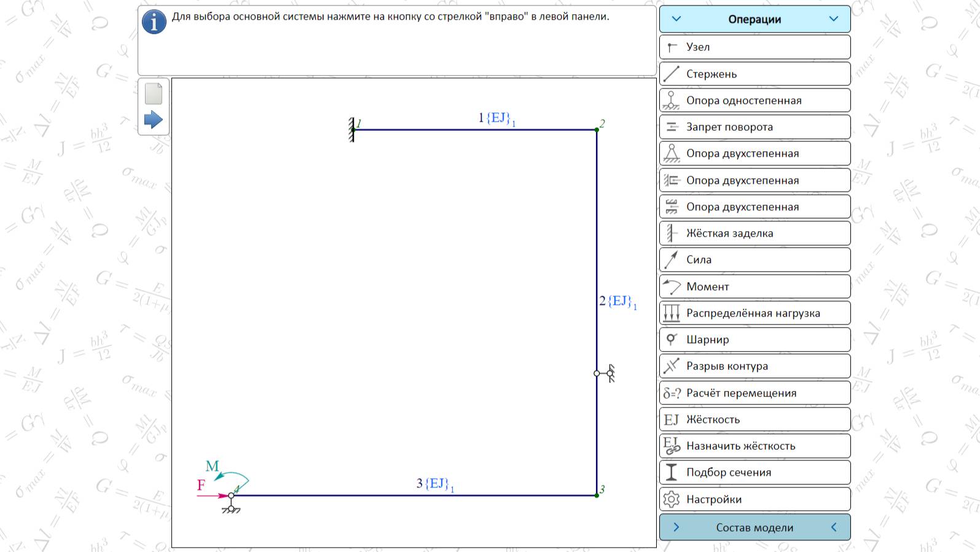
Task: Choose the Опора одностепенная support tool
Action: 755,100
